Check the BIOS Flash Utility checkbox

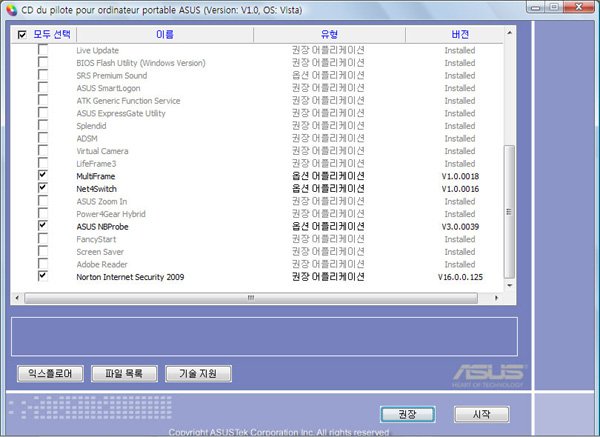[43, 62]
